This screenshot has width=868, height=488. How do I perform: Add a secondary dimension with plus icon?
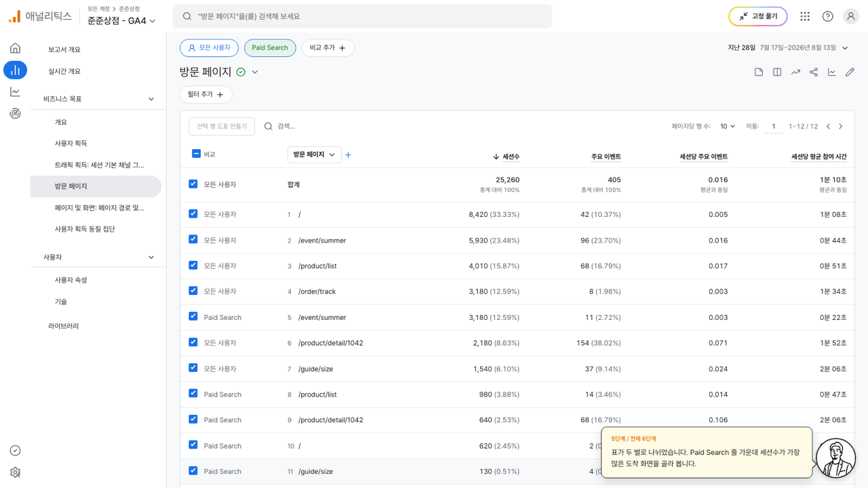[349, 155]
